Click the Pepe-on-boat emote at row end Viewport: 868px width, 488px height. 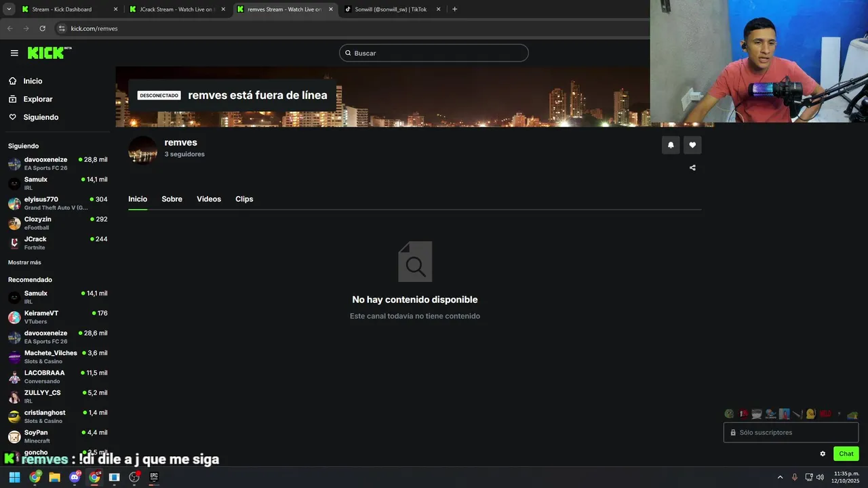852,414
